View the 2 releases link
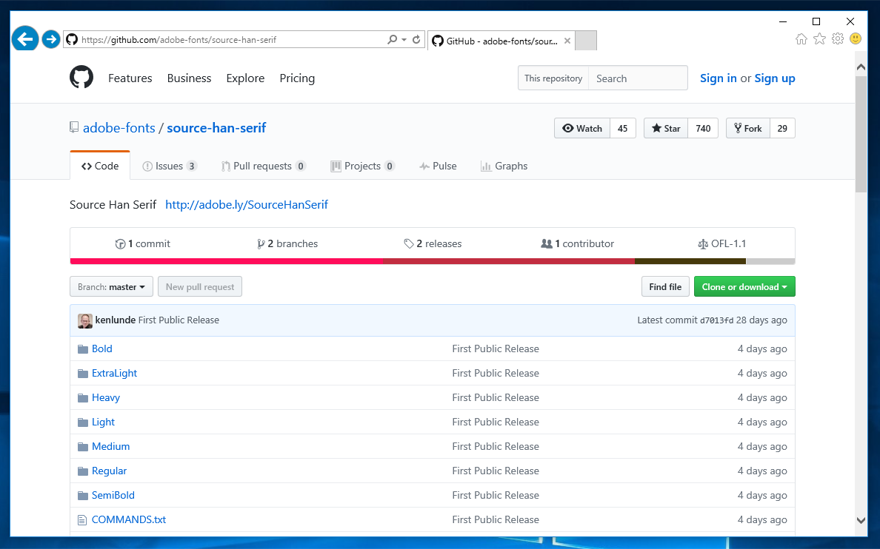The image size is (880, 549). 433,244
